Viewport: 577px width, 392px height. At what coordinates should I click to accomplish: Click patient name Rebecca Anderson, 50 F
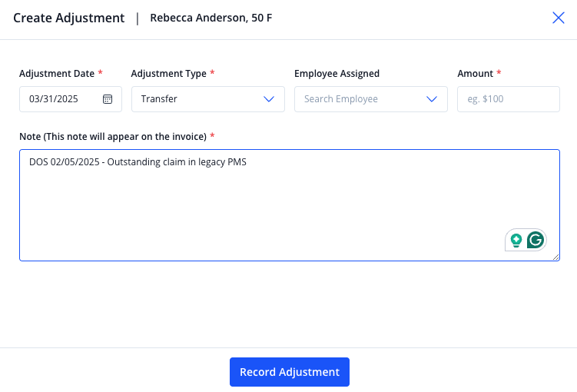[x=211, y=18]
